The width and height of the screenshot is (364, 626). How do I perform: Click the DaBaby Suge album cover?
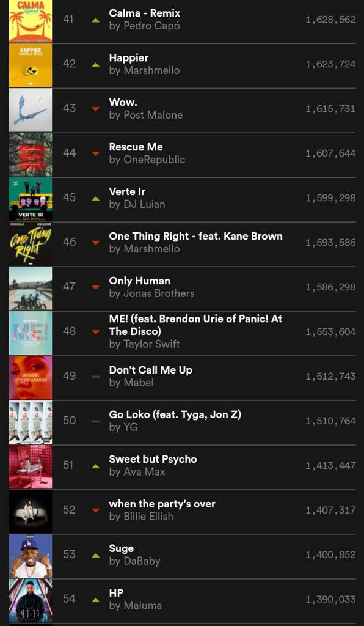coord(31,556)
